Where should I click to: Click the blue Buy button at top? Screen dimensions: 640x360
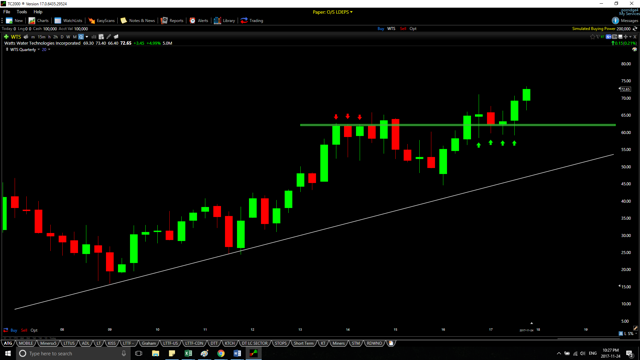(380, 29)
